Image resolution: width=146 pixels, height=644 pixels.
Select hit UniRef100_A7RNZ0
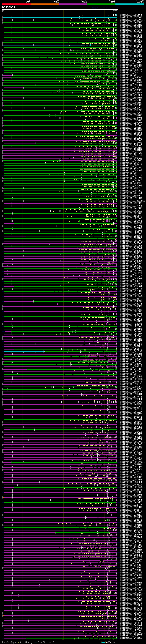[x=131, y=309]
